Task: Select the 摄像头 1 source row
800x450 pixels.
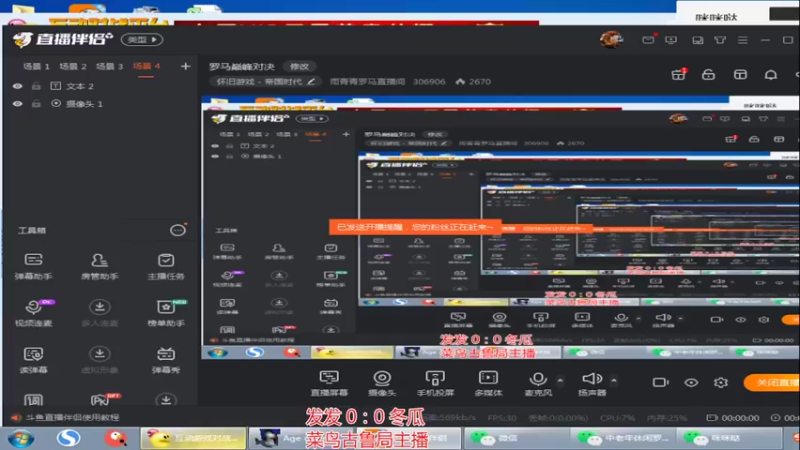Action: click(101, 104)
